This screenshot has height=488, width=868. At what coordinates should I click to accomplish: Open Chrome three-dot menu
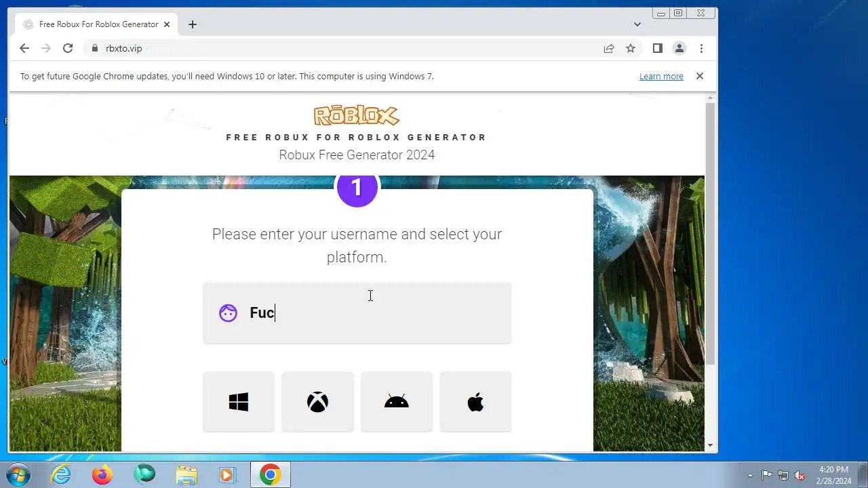[701, 48]
